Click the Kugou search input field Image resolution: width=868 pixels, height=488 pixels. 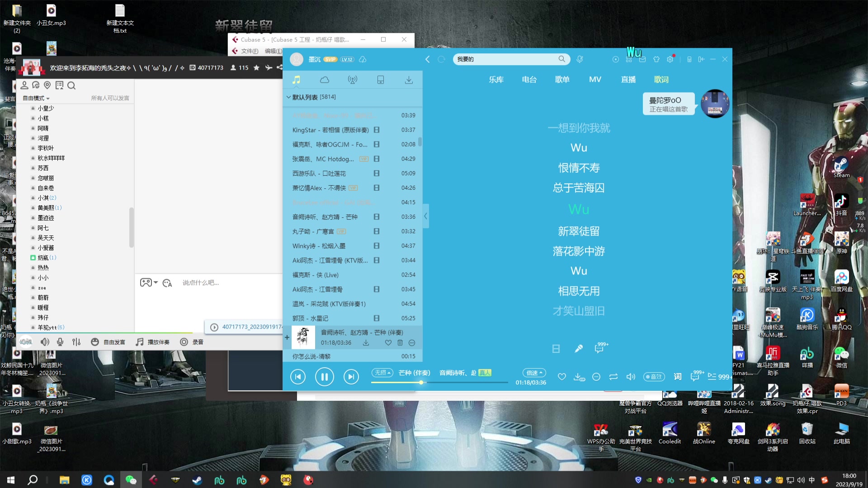pos(505,59)
